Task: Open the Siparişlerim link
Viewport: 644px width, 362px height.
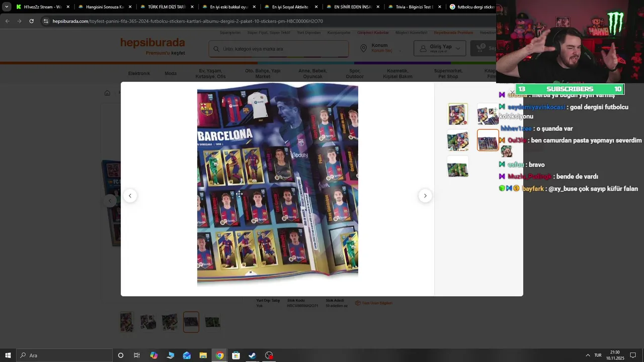Action: coord(230,33)
